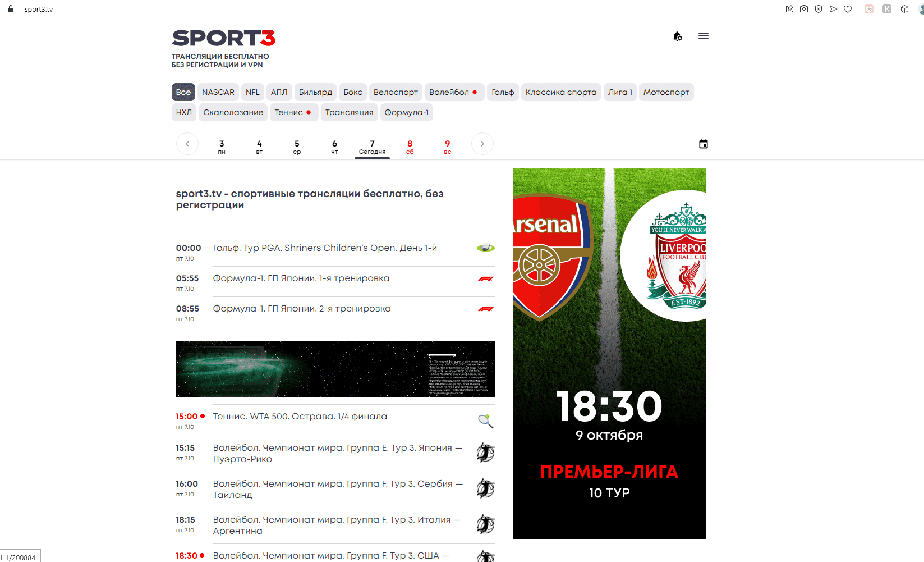The height and width of the screenshot is (562, 924).
Task: Select today's date 7 Сегодня
Action: pyautogui.click(x=372, y=147)
